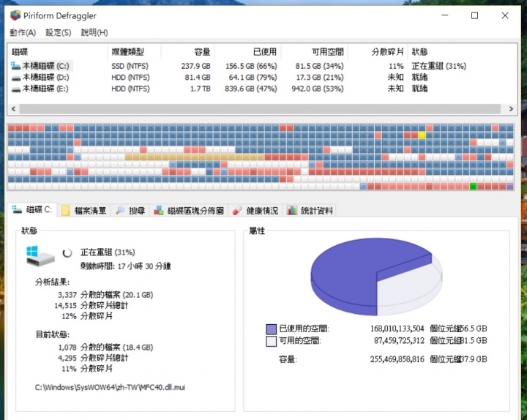Screen dimensions: 527x420
Task: Click the disk usage pie chart
Action: pyautogui.click(x=376, y=277)
